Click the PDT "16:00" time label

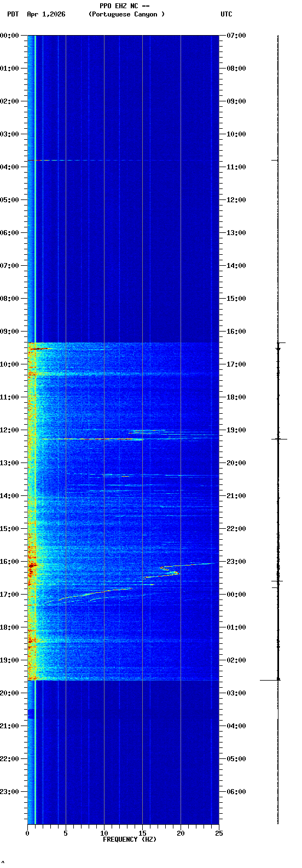tap(9, 562)
